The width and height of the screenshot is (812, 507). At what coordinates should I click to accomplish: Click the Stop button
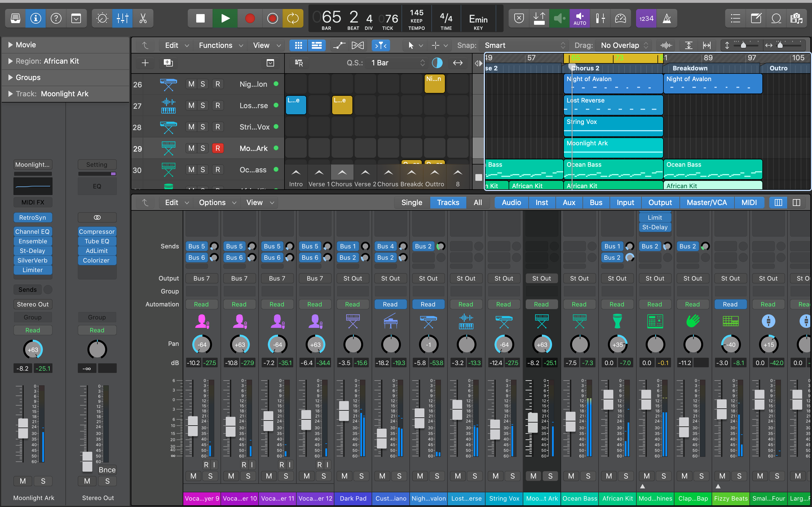coord(200,18)
